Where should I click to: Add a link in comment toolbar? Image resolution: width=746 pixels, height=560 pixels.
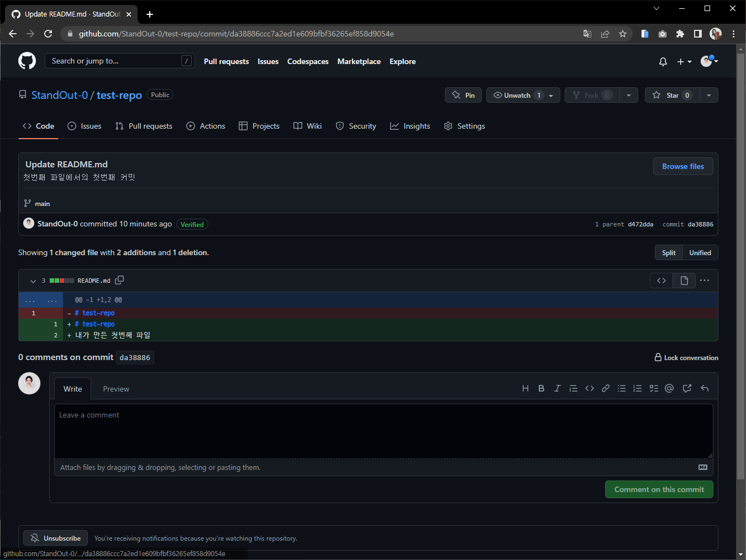coord(606,388)
